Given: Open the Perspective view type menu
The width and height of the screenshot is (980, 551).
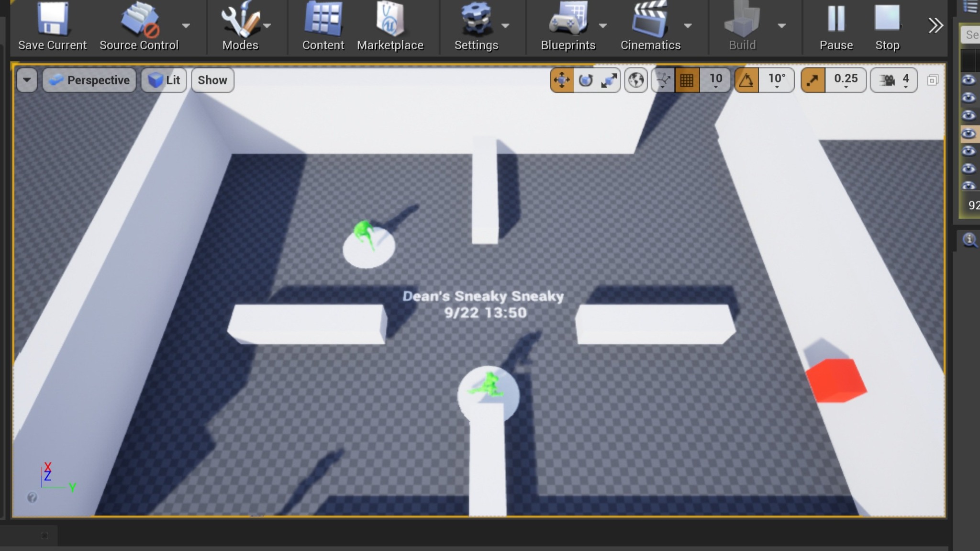Looking at the screenshot, I should (89, 80).
